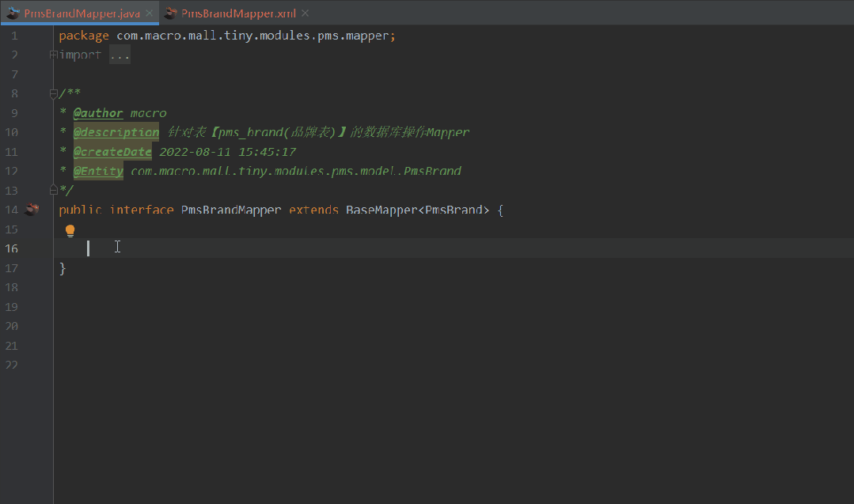Click the BaseMapper<PmsBrand> text in the interface declaration
This screenshot has width=854, height=504.
(x=417, y=209)
